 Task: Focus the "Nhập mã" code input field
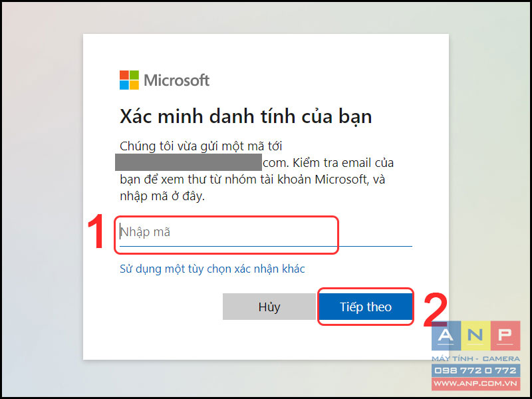(265, 232)
